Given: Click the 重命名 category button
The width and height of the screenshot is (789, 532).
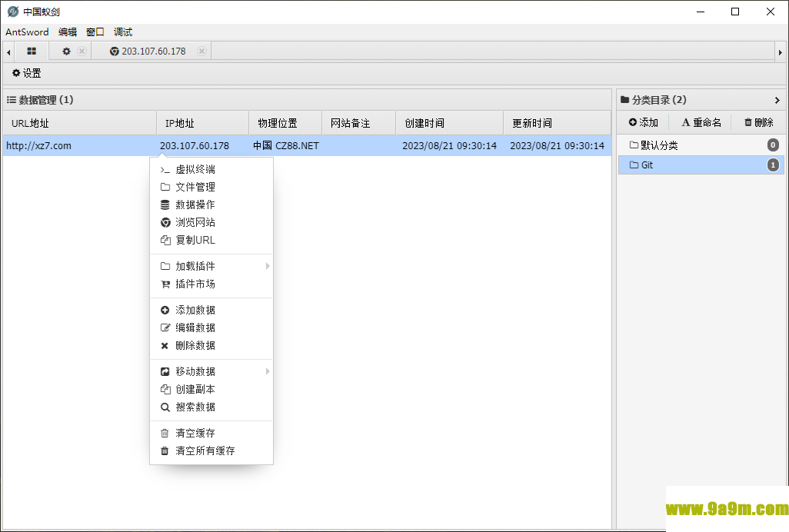Looking at the screenshot, I should pos(701,122).
